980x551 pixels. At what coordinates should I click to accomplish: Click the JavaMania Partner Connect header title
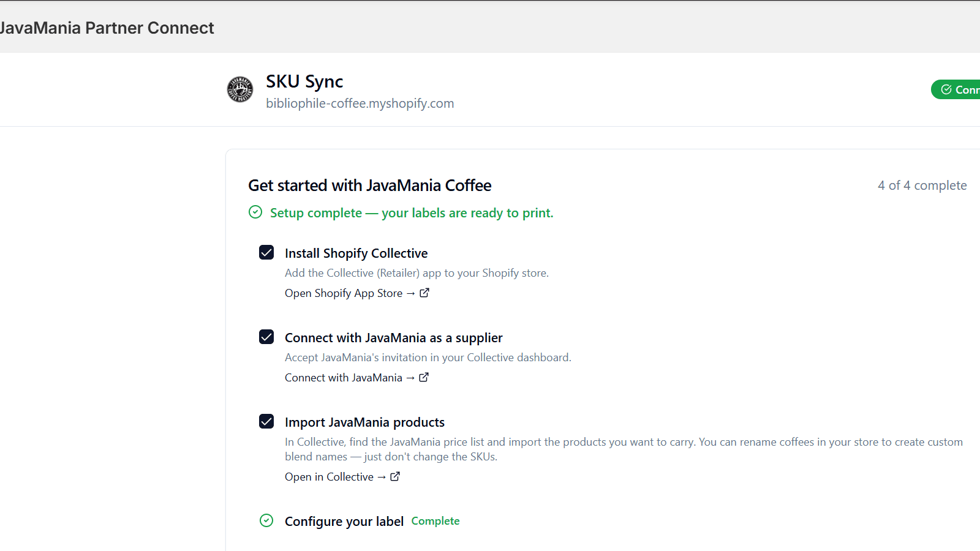point(107,28)
